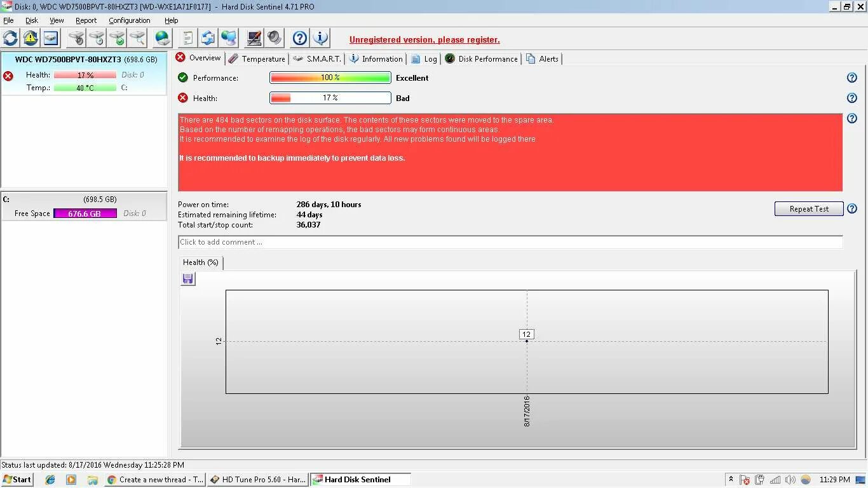Click the '36,037' start/stop count value
Viewport: 868px width, 488px height.
(x=308, y=225)
